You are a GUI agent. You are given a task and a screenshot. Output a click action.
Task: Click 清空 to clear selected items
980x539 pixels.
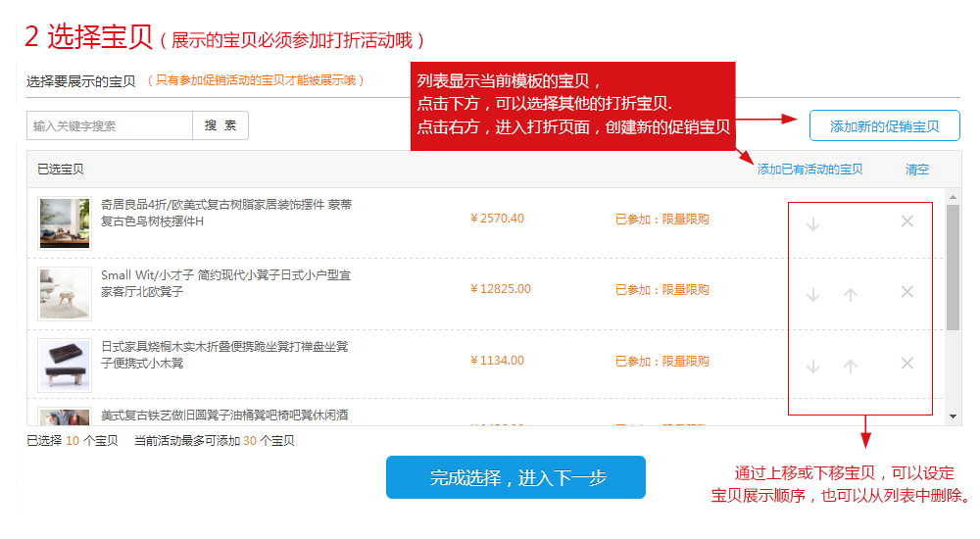click(917, 170)
